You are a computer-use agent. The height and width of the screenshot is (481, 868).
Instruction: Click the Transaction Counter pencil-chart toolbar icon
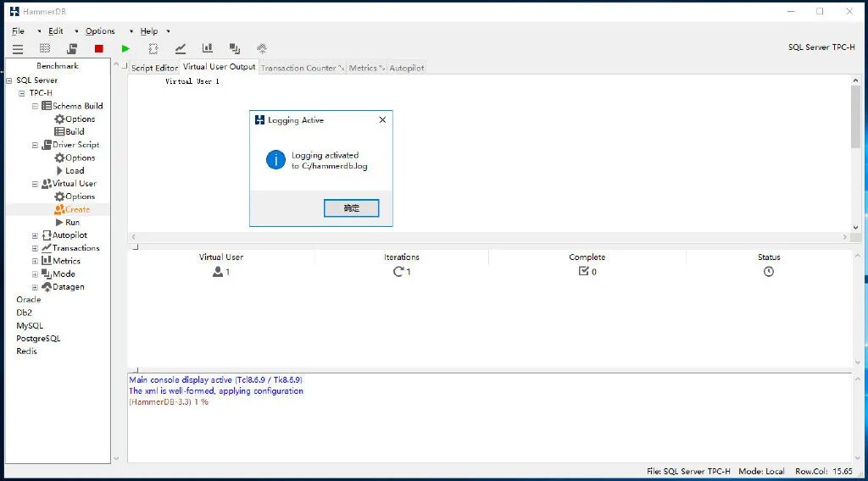coord(181,48)
